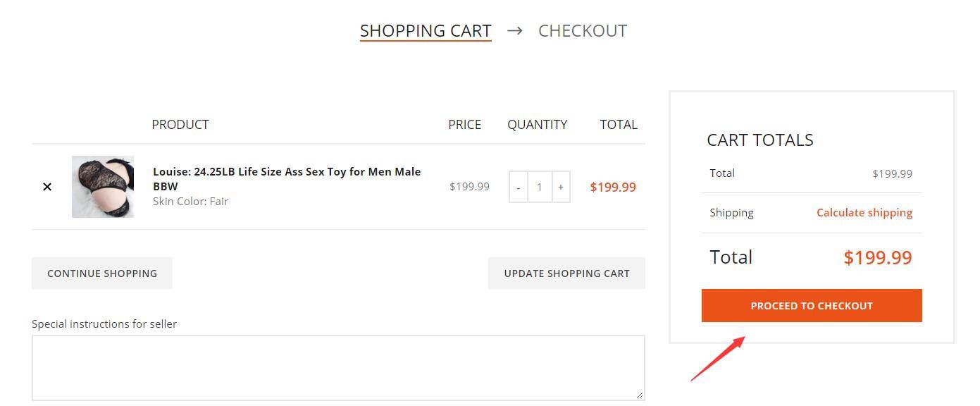This screenshot has width=980, height=406.
Task: Click the arrow between cart and checkout
Action: (x=514, y=30)
